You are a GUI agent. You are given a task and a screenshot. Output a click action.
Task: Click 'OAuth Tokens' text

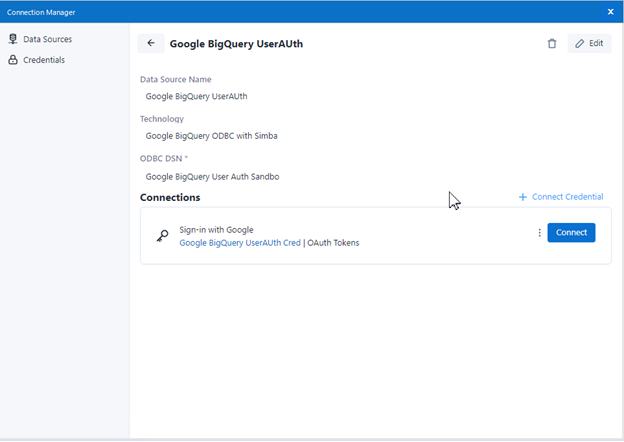[x=333, y=243]
